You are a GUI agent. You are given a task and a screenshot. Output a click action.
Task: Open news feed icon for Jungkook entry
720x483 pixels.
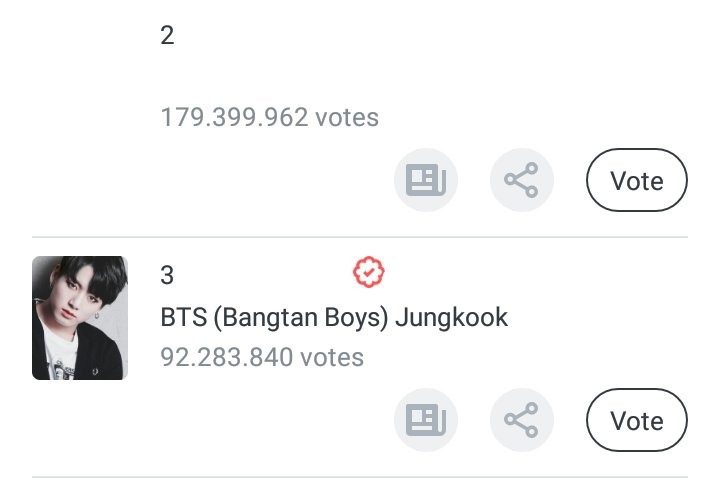tap(426, 421)
